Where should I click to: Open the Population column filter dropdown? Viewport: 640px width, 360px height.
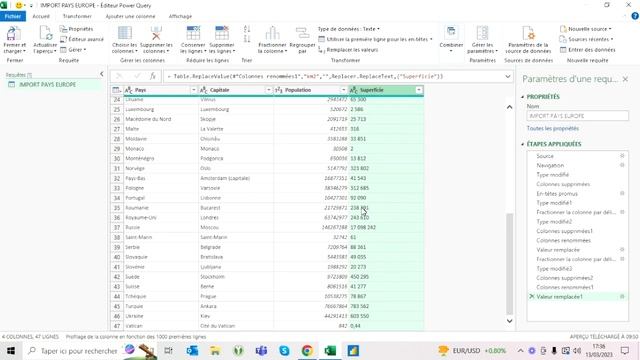pyautogui.click(x=343, y=90)
